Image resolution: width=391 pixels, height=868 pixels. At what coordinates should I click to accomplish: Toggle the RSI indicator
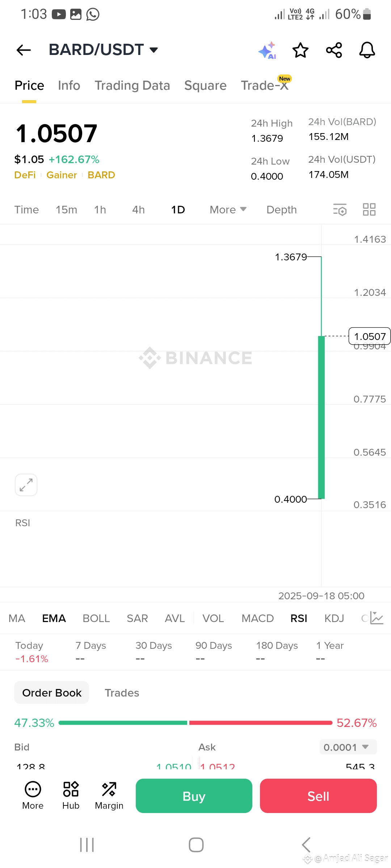[x=299, y=618]
